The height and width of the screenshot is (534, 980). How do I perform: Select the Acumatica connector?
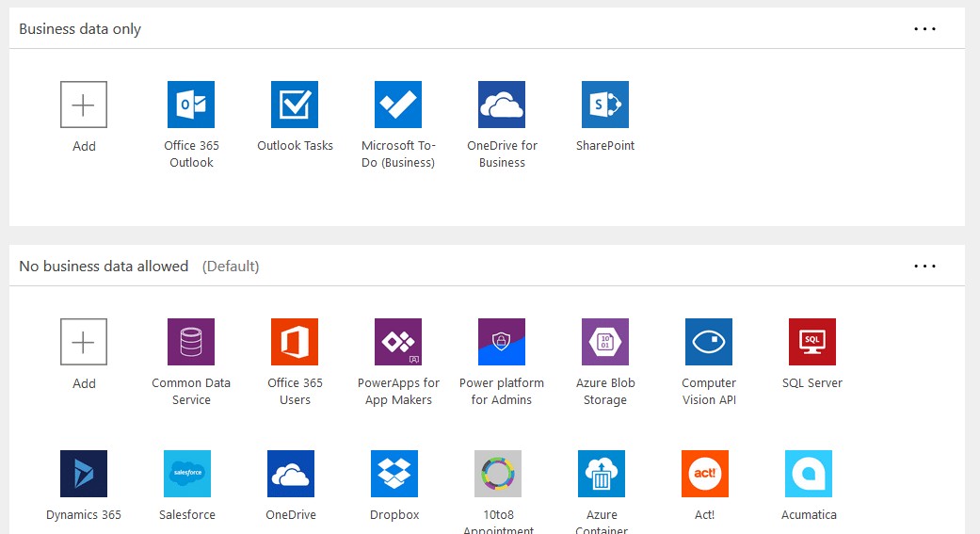[x=809, y=474]
